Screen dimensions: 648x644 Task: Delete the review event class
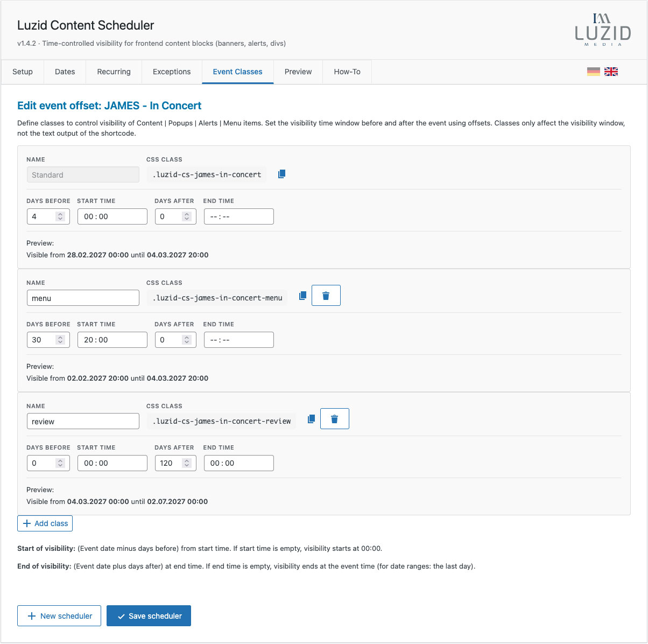coord(334,418)
